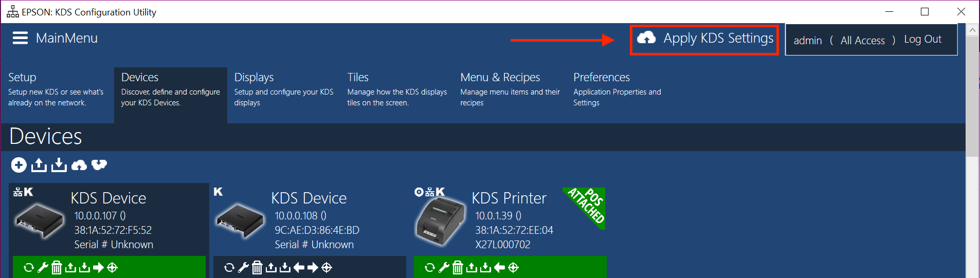Refresh the 10.0.0.107 KDS Device
980x278 pixels.
[29, 268]
